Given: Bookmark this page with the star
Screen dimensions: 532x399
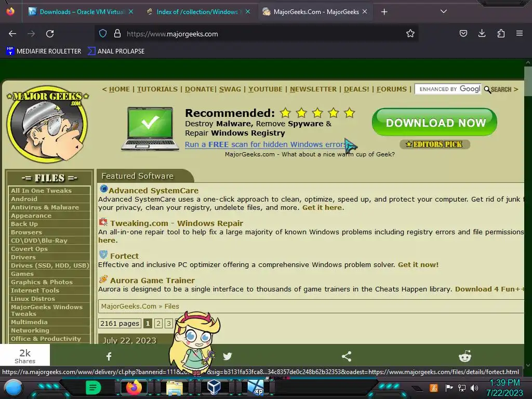Looking at the screenshot, I should 410,34.
